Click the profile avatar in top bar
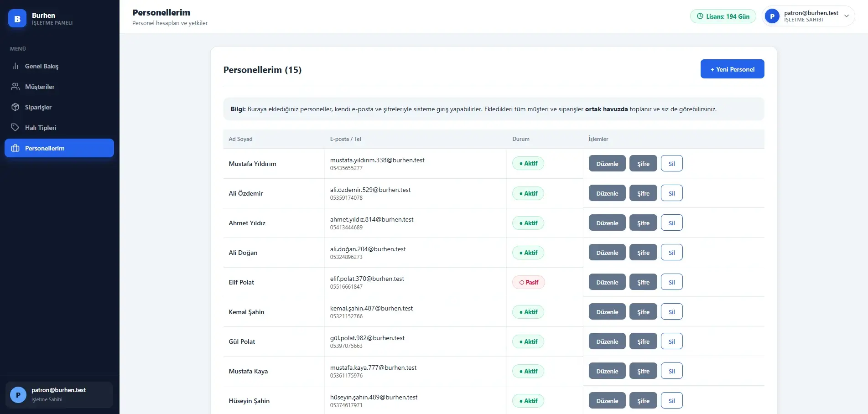This screenshot has height=414, width=868. (x=772, y=16)
